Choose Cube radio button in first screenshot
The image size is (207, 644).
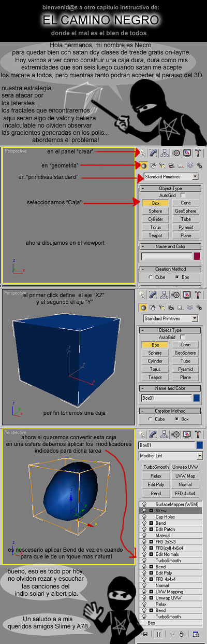[x=151, y=277]
